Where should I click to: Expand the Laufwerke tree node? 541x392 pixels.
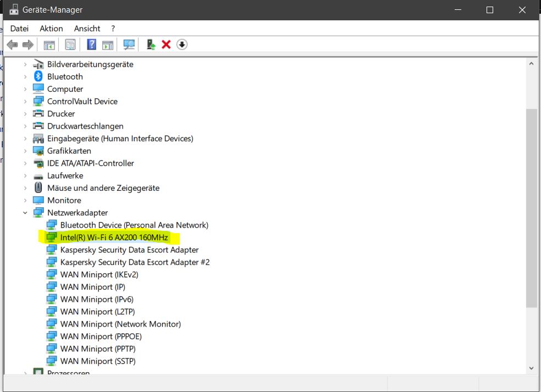[25, 175]
